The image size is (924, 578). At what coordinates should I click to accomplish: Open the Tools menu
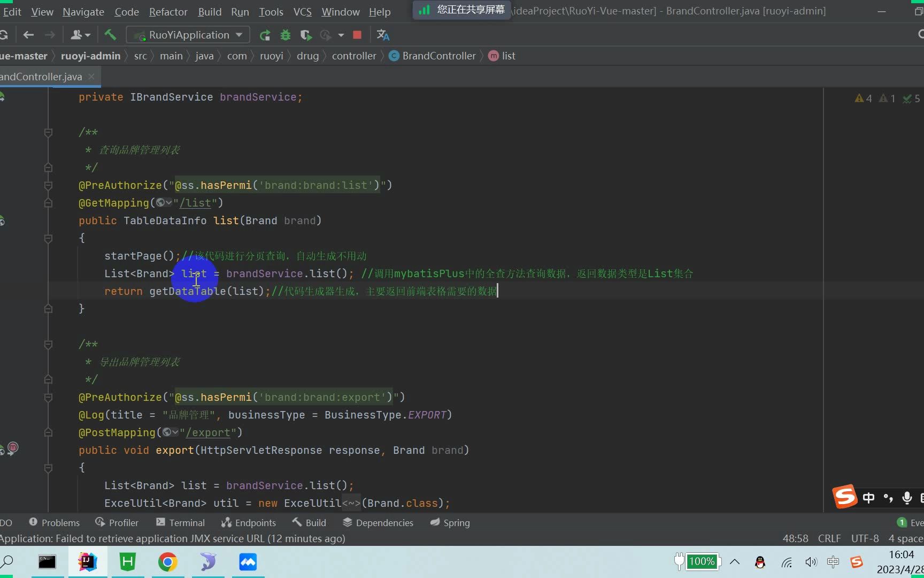coord(271,12)
